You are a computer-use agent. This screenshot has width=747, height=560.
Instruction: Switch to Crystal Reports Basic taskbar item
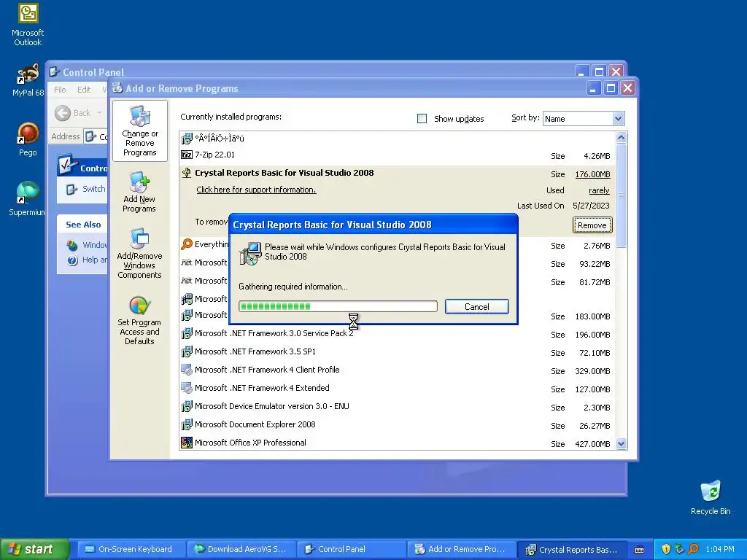coord(572,550)
